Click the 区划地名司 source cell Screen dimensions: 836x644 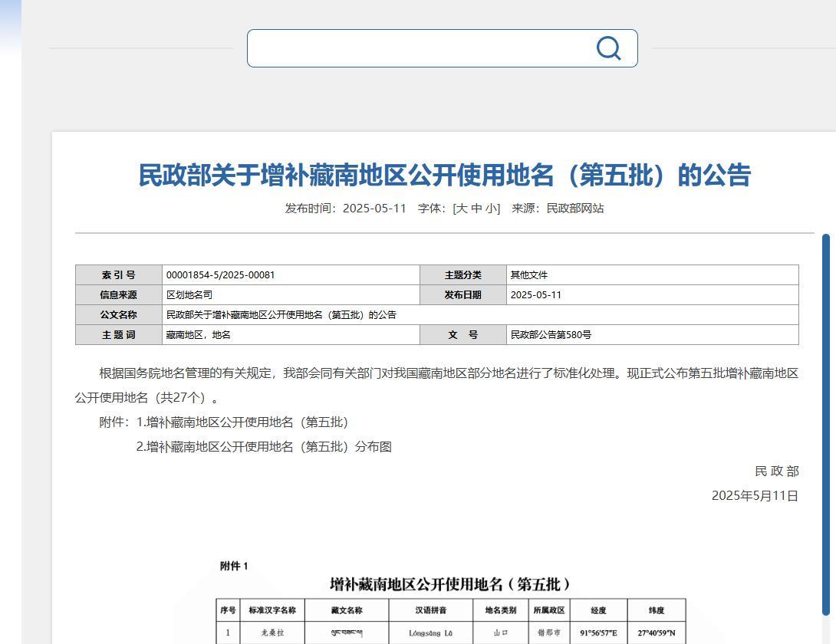click(189, 295)
